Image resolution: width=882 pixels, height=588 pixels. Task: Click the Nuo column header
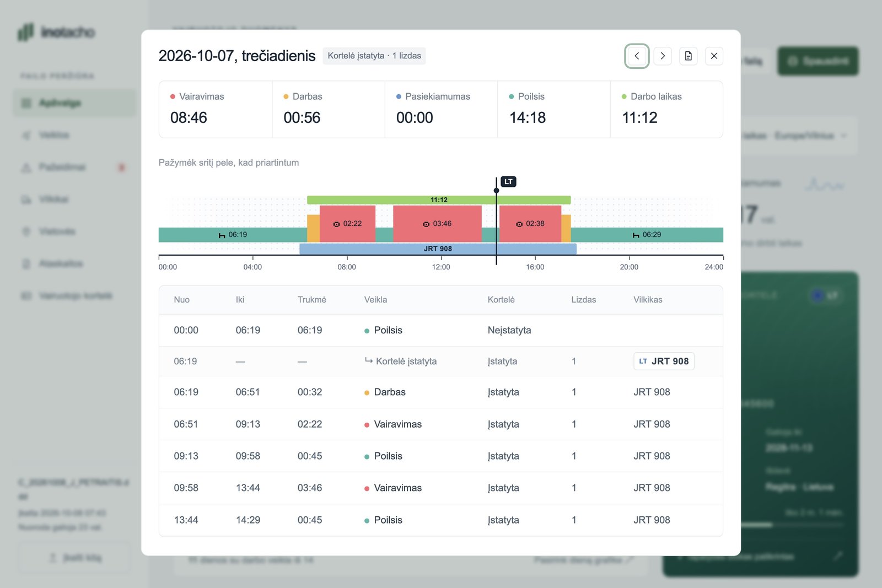(x=182, y=300)
